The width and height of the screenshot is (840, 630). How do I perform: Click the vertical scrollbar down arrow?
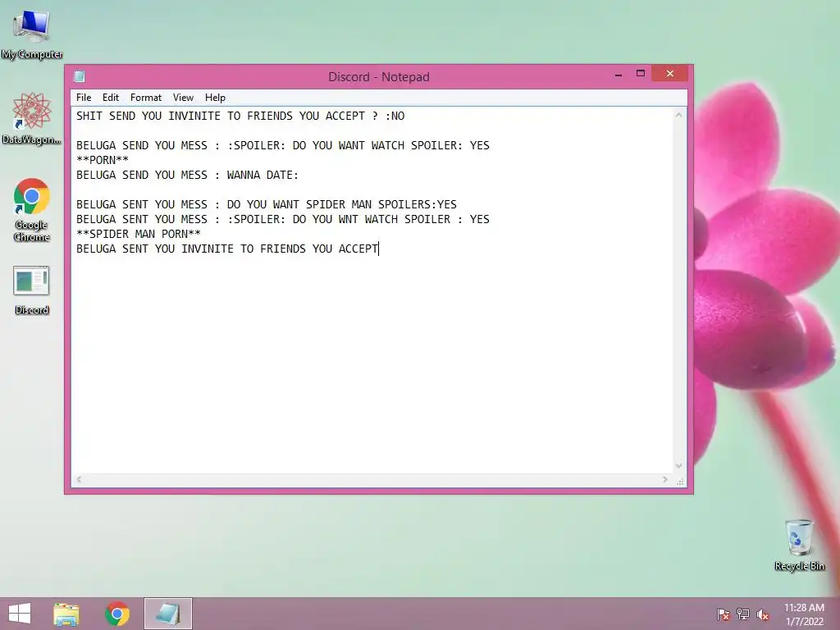678,466
